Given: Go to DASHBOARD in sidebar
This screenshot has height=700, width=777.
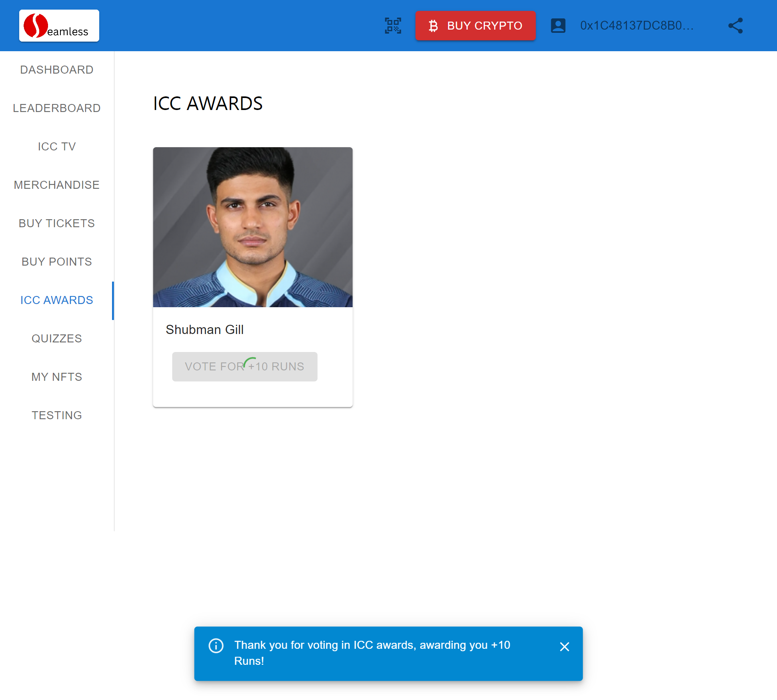Looking at the screenshot, I should coord(57,70).
